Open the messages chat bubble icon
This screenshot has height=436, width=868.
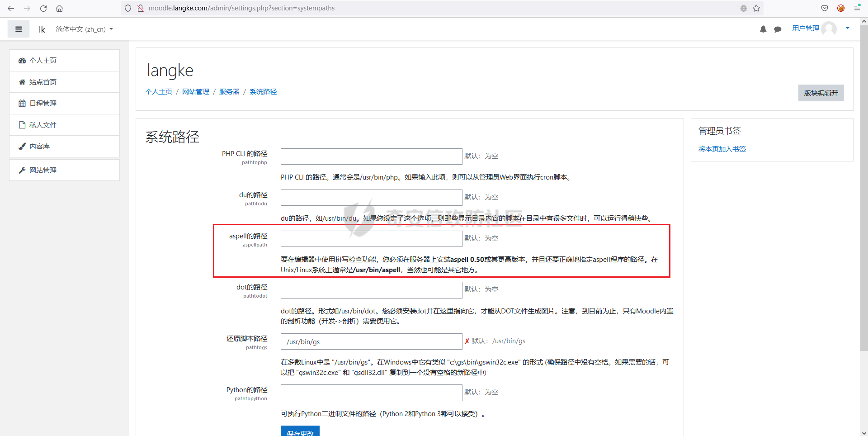778,29
